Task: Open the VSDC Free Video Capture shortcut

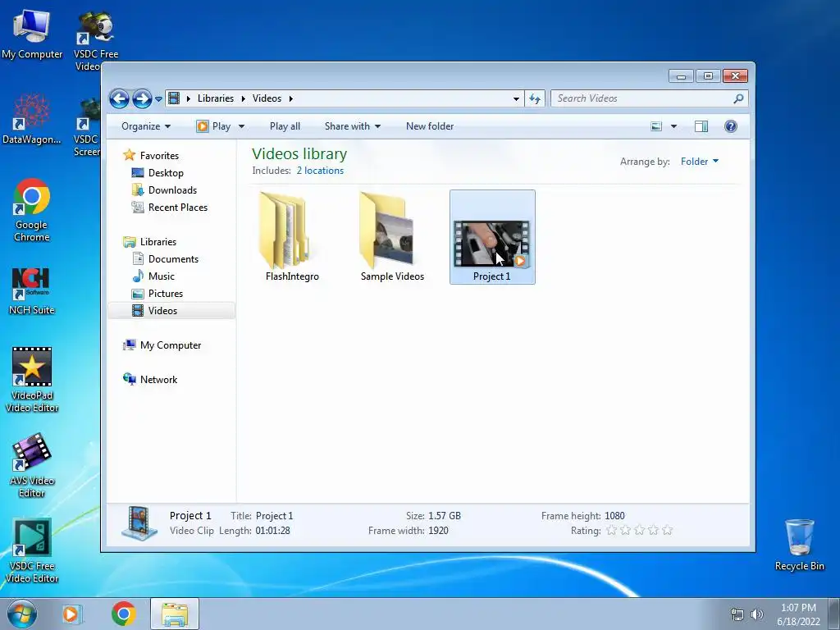Action: [95, 40]
